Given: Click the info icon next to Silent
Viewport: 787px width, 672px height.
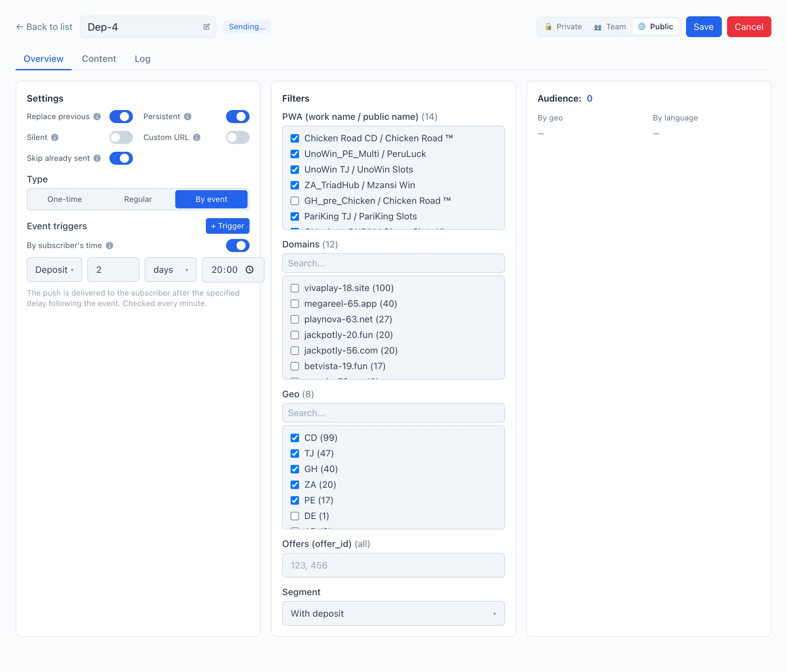Looking at the screenshot, I should [x=55, y=137].
